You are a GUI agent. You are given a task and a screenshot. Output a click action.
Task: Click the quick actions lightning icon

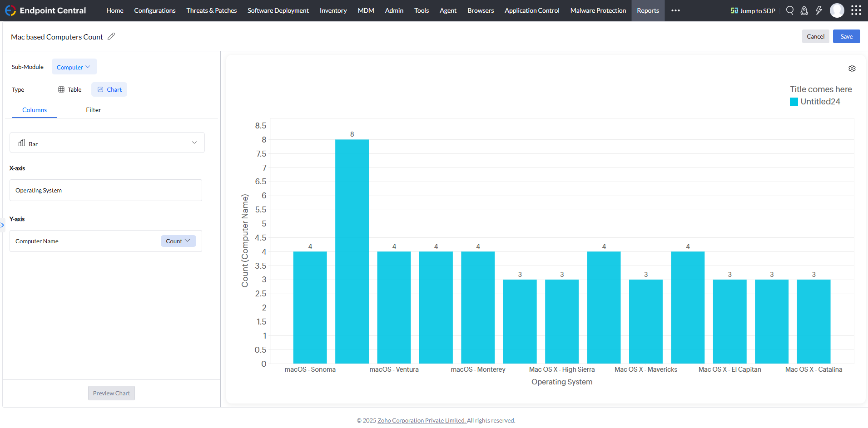[x=819, y=10]
